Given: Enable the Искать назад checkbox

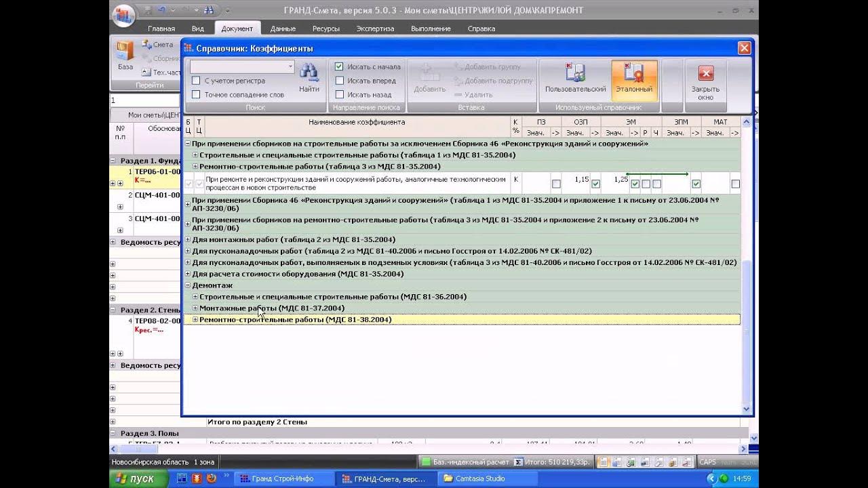Looking at the screenshot, I should coord(340,95).
